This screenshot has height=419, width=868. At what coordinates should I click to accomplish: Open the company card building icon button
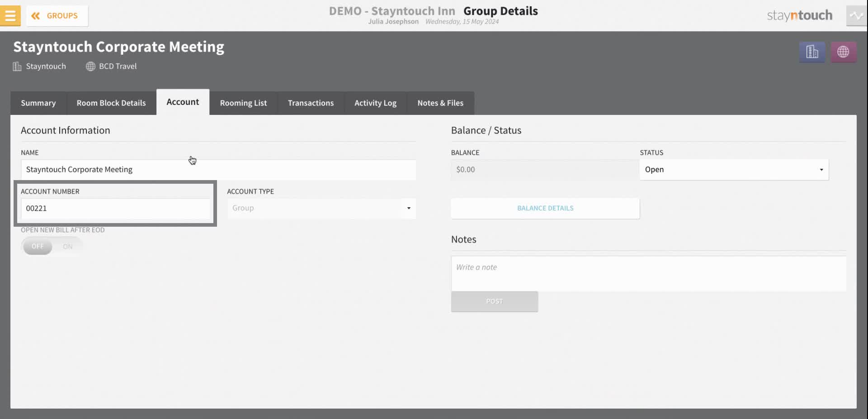coord(812,52)
